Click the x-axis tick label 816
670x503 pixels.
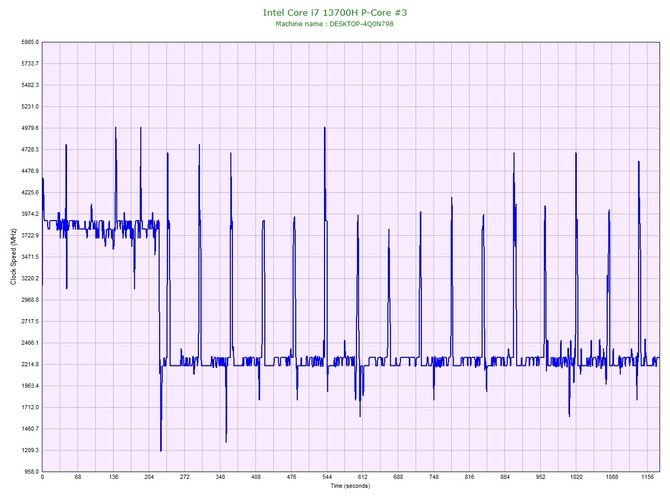(x=469, y=477)
